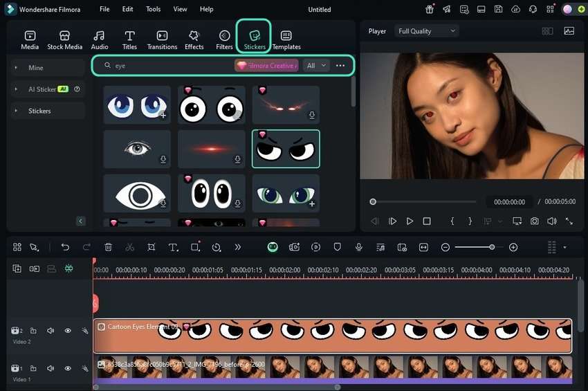The width and height of the screenshot is (588, 391).
Task: Stop the preview playback
Action: pyautogui.click(x=427, y=221)
